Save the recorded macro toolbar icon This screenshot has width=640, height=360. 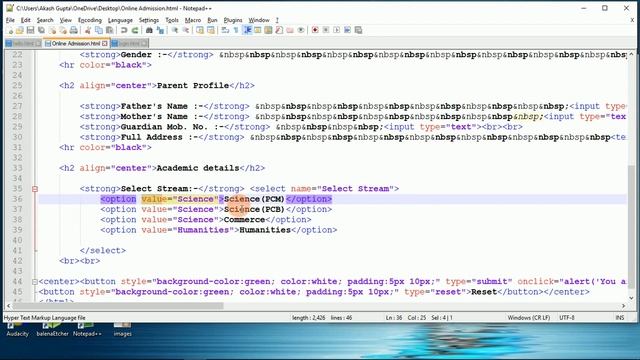pos(358,30)
